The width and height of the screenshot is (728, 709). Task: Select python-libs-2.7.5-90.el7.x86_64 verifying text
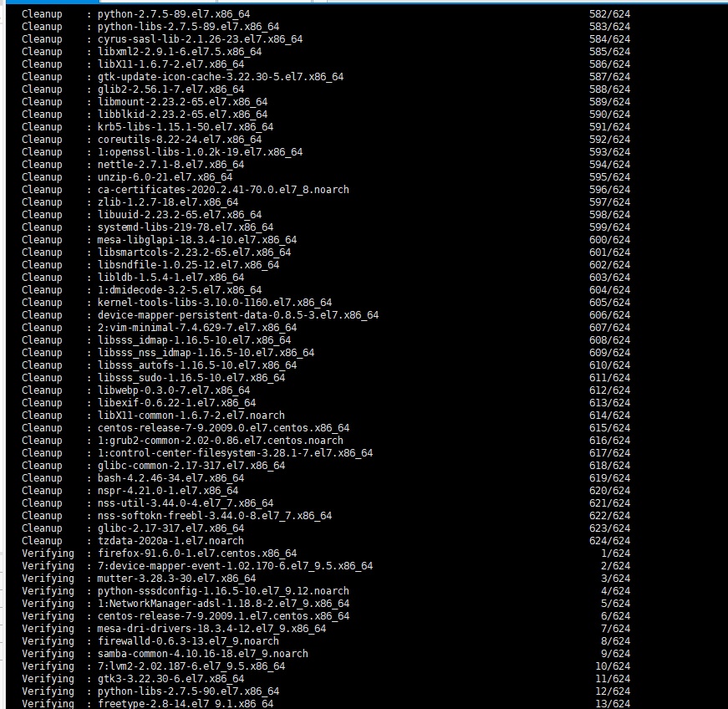pyautogui.click(x=188, y=691)
